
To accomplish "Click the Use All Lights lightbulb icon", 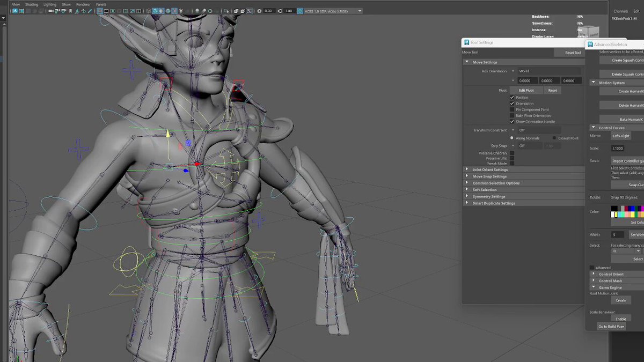I will tap(181, 11).
